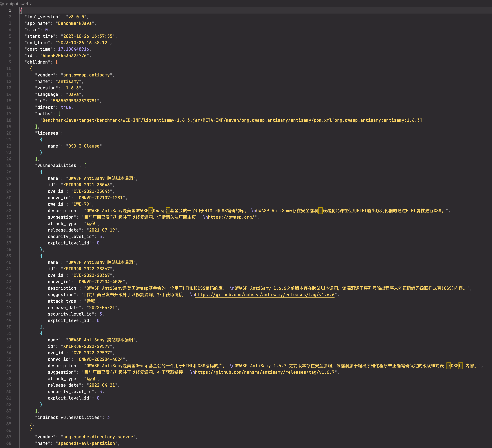The width and height of the screenshot is (492, 448).
Task: Click the file icon before output.swid
Action: coord(2,4)
